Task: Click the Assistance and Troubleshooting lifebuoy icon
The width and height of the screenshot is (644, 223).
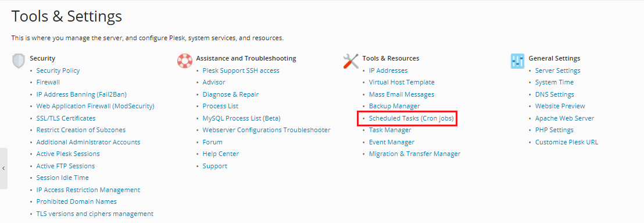Action: pyautogui.click(x=185, y=61)
